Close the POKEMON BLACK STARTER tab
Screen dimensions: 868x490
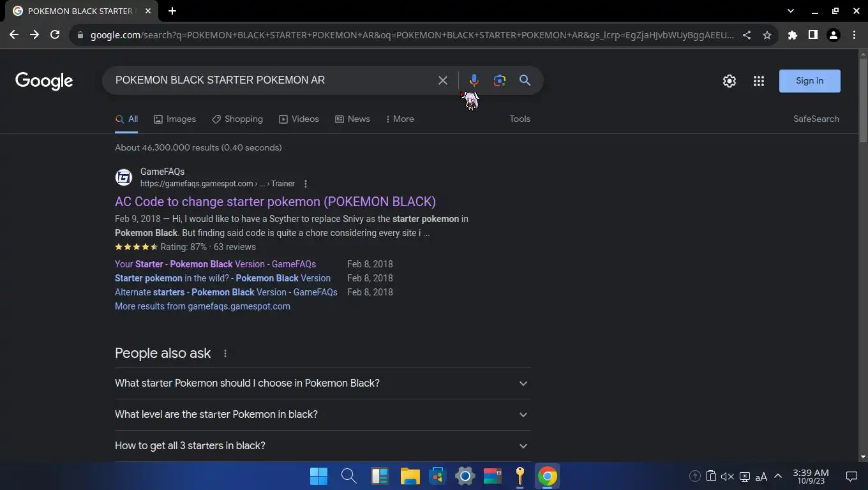pos(148,11)
